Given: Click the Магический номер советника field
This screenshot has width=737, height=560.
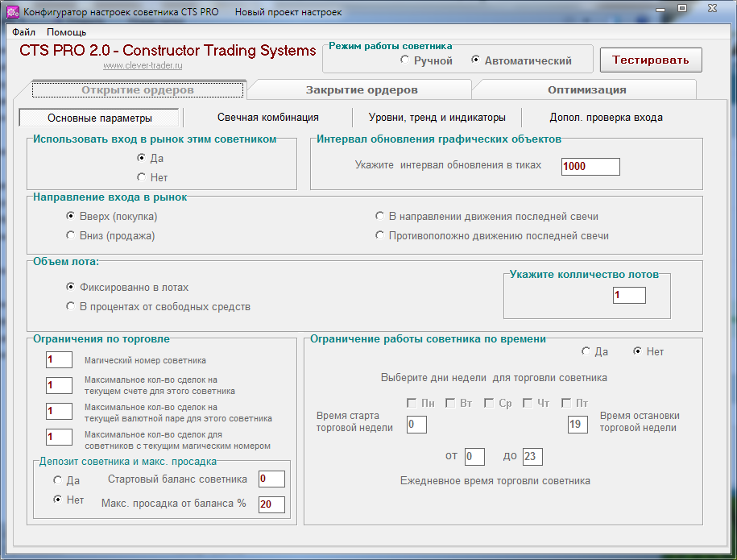Looking at the screenshot, I should 60,359.
